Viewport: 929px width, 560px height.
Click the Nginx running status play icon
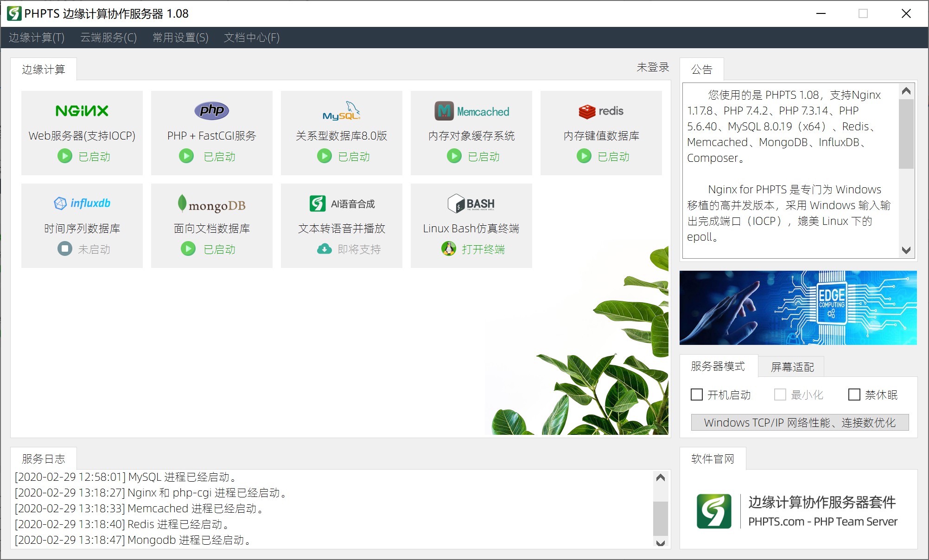point(65,156)
